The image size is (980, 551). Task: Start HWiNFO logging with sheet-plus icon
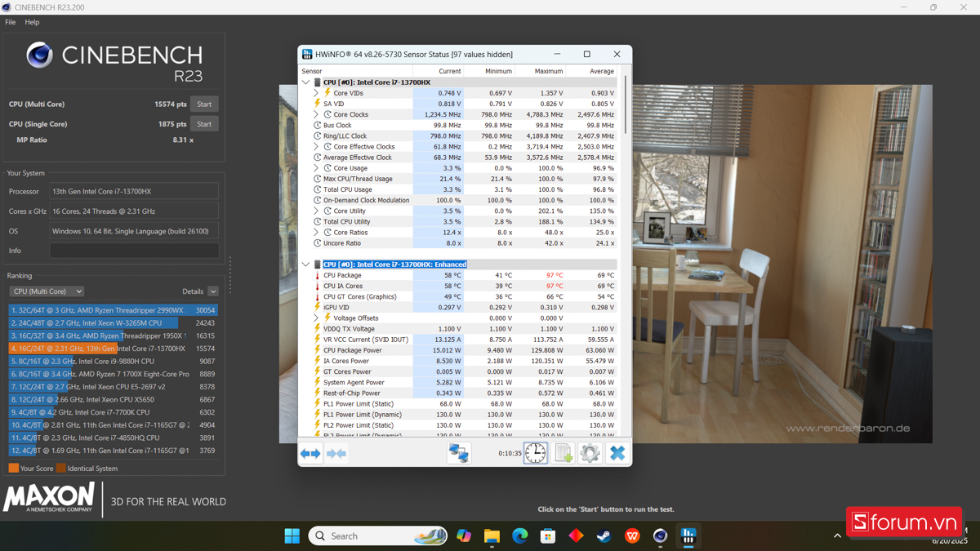click(563, 453)
